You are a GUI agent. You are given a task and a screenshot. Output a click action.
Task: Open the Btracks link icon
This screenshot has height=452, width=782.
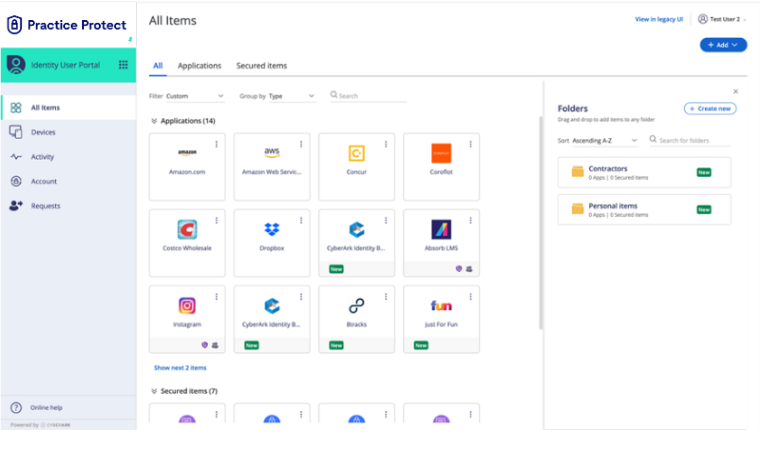[x=357, y=305]
